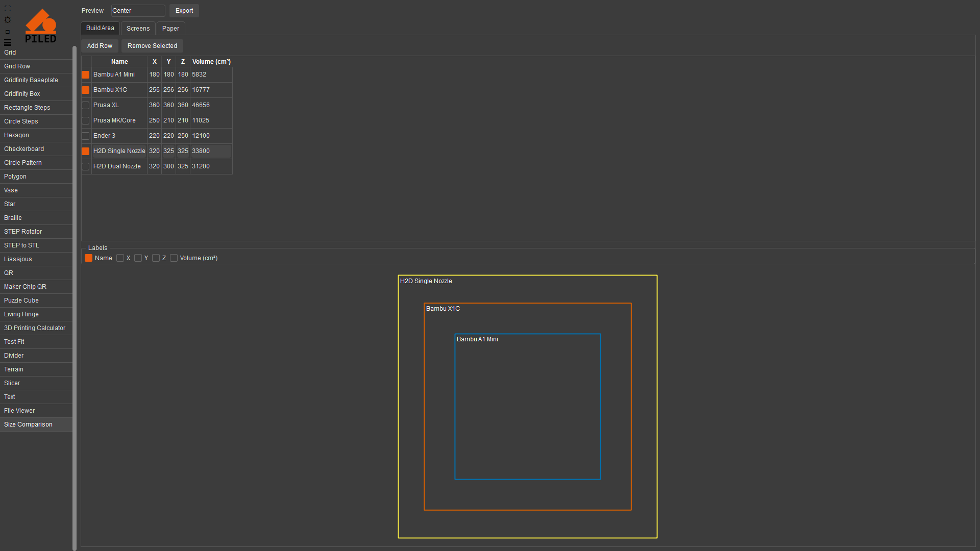Open the Slicer tool
Viewport: 980px width, 551px height.
(x=36, y=383)
